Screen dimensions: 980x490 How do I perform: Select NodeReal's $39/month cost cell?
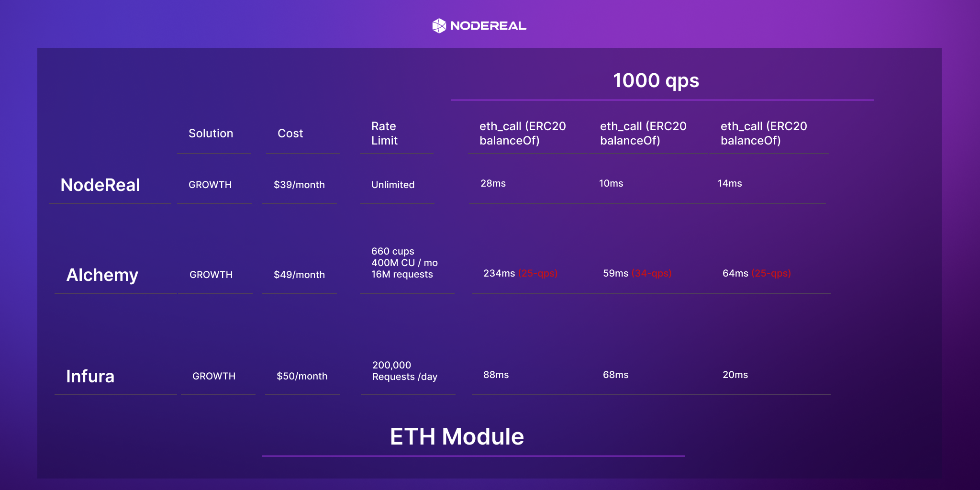coord(299,185)
